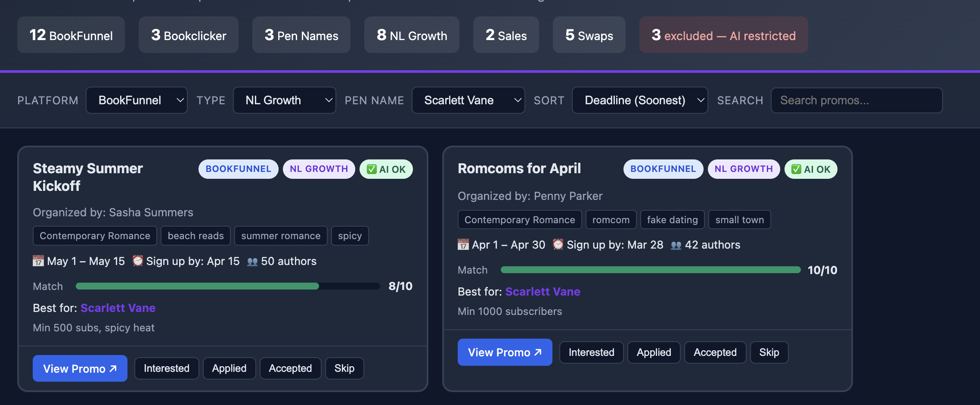The height and width of the screenshot is (405, 980).
Task: Select the 3 Bookclicker stat chip
Action: [189, 35]
